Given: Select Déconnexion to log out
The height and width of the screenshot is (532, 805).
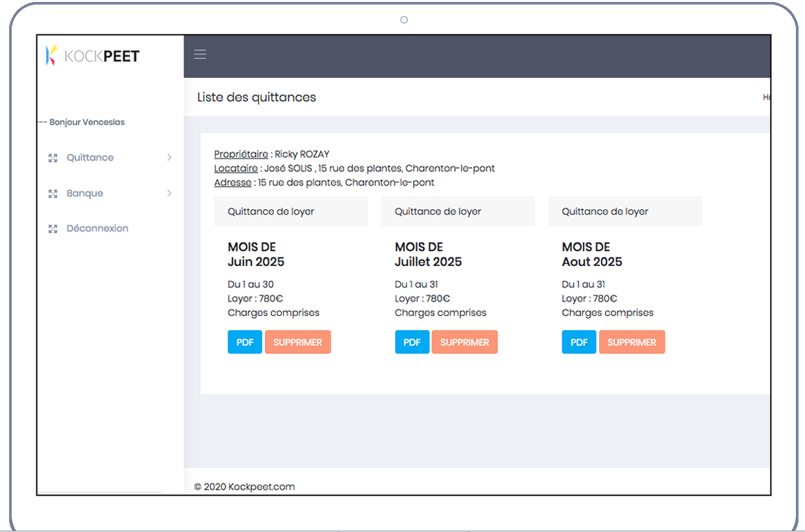Looking at the screenshot, I should 97,228.
